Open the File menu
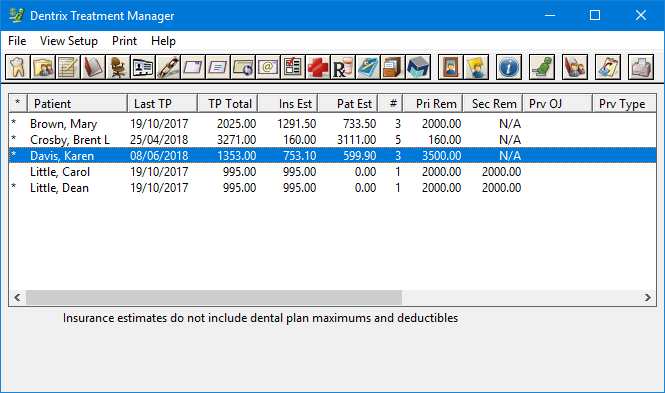Screen dimensions: 665x393 tap(17, 41)
